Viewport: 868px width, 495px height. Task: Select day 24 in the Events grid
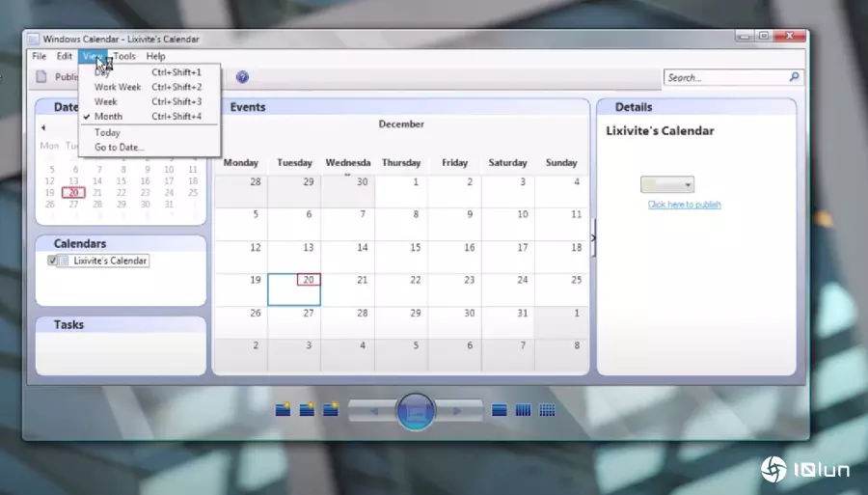pos(508,289)
